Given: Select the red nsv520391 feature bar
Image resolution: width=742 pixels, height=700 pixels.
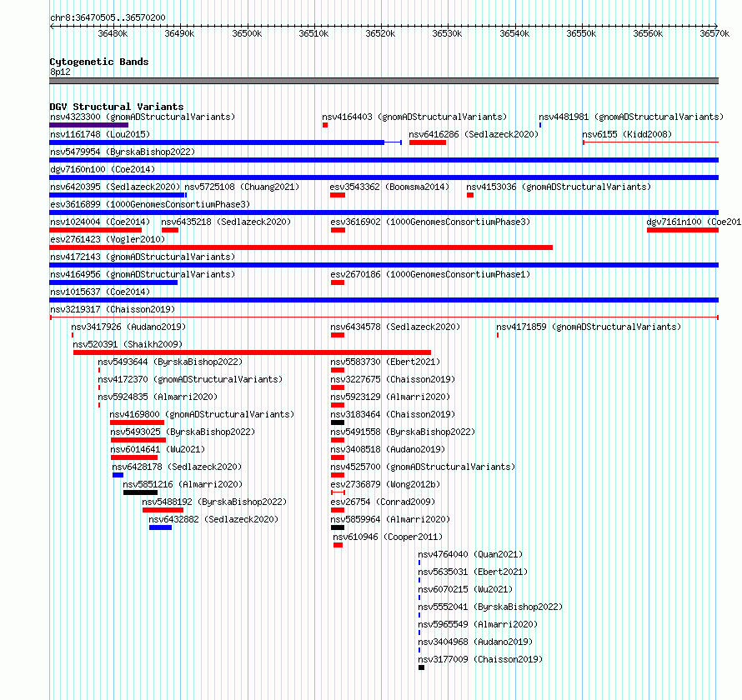Looking at the screenshot, I should point(253,352).
